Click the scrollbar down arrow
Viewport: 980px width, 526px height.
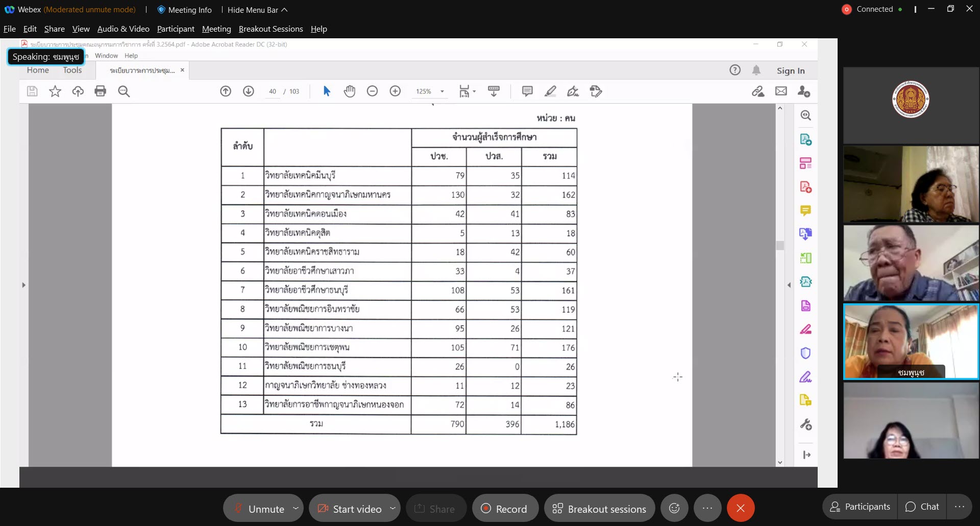(x=780, y=462)
